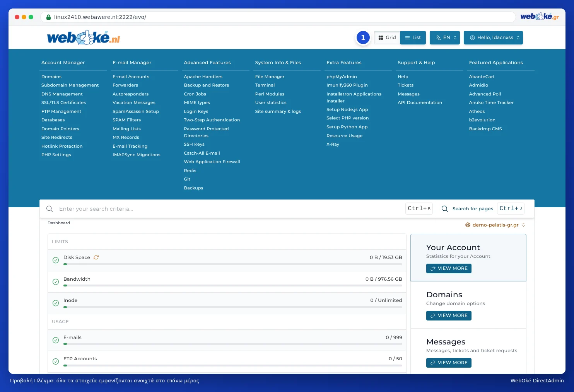574x392 pixels.
Task: Click the blue number 1 badge
Action: tap(363, 37)
